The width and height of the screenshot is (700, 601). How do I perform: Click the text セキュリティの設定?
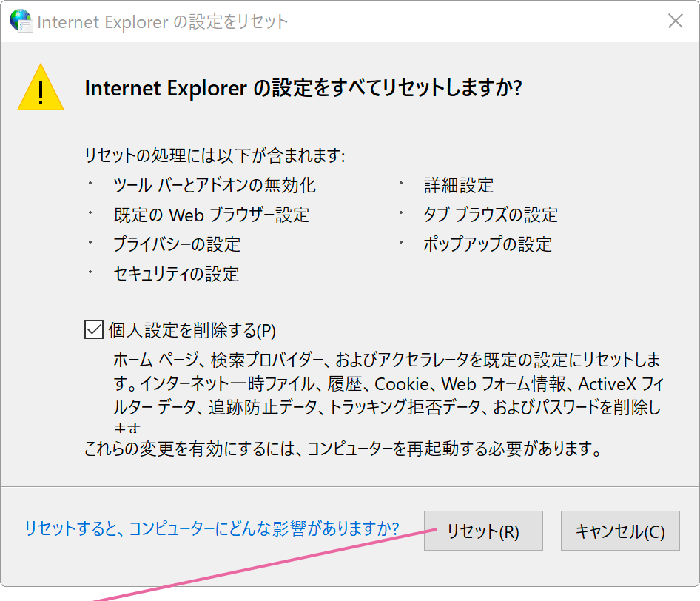point(176,274)
